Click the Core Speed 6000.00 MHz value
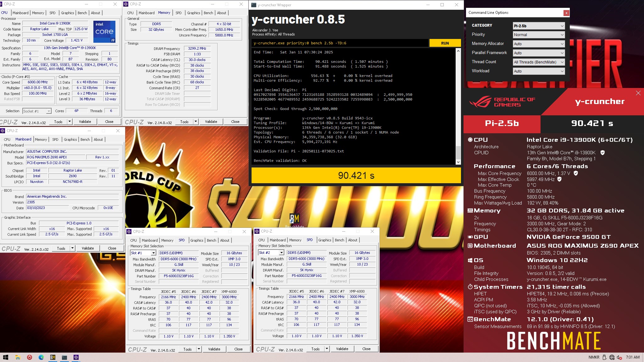This screenshot has width=644, height=362. (x=38, y=82)
